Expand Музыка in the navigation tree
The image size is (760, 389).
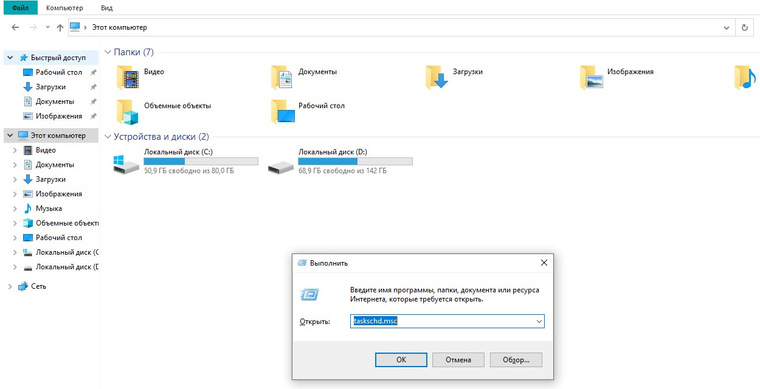[x=15, y=209]
